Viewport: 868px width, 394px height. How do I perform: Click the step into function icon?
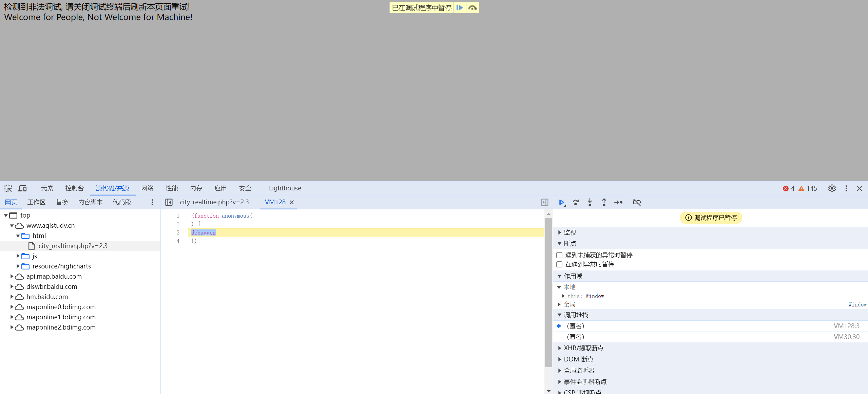point(590,203)
